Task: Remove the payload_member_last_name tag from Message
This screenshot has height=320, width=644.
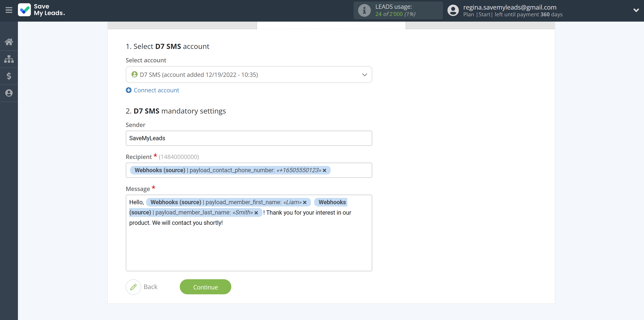Action: point(256,213)
